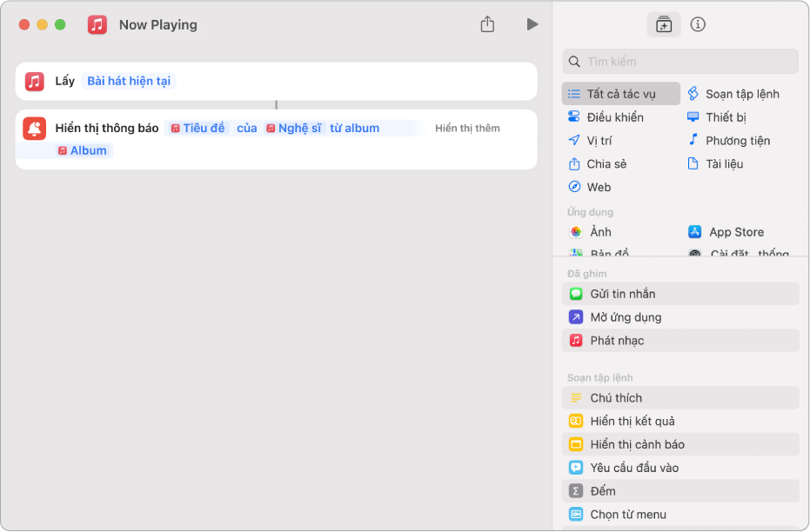Open the Điều khiển category
This screenshot has width=810, height=532.
tap(606, 117)
